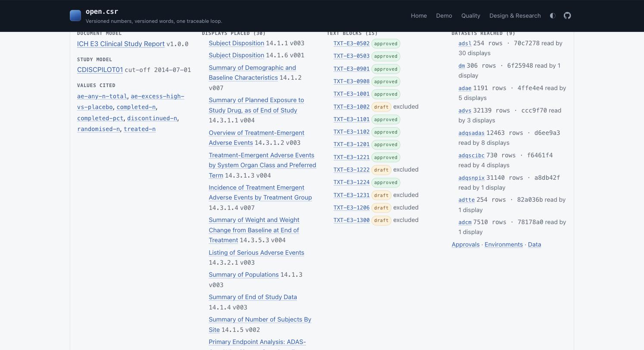644x350 pixels.
Task: Open text block TXT-E3-1222
Action: [x=351, y=169]
